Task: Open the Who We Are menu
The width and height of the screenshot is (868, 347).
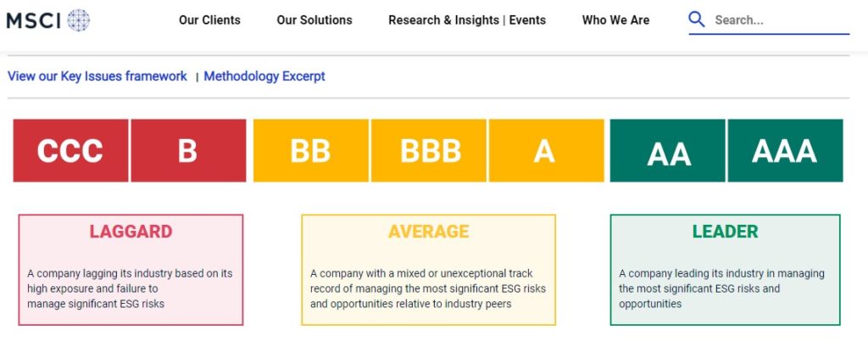Action: 615,20
